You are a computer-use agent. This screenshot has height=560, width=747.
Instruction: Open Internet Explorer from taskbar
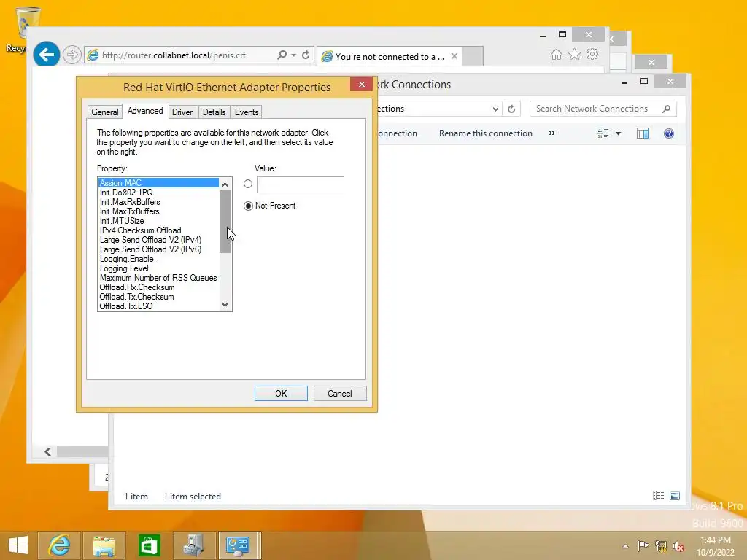(x=59, y=545)
